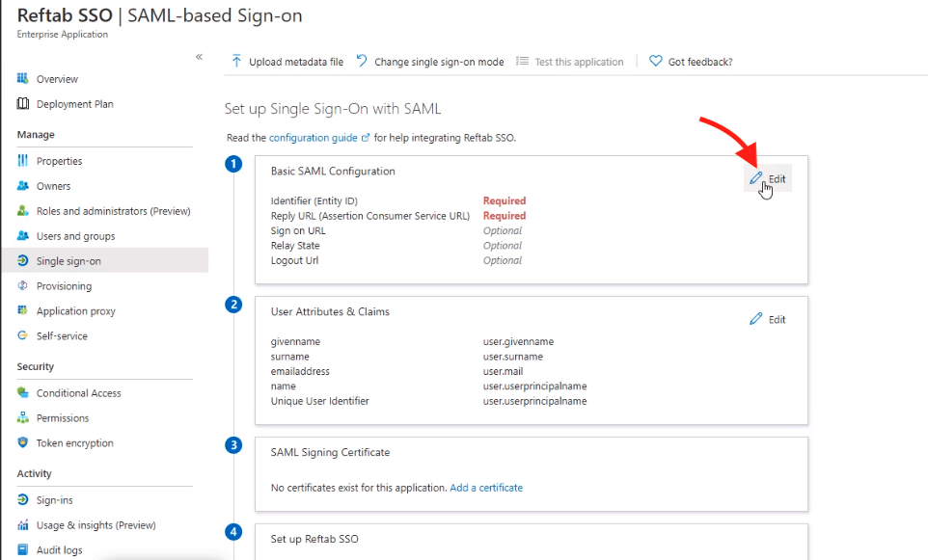Add a certificate for SAML signing
Image resolution: width=928 pixels, height=560 pixels.
click(x=486, y=487)
